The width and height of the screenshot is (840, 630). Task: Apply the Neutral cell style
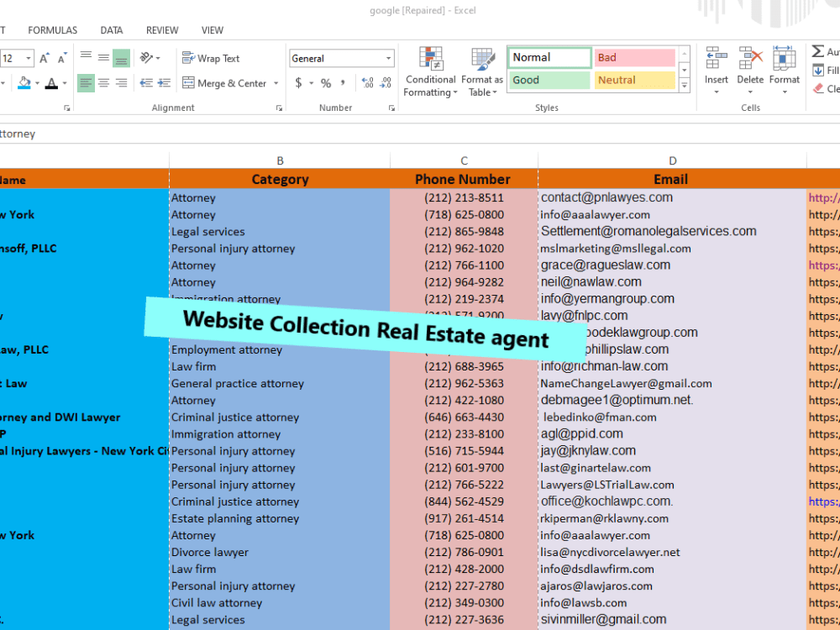[634, 80]
